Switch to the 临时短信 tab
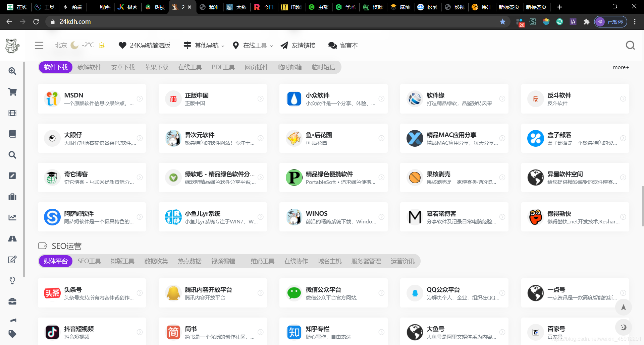The height and width of the screenshot is (345, 644). click(323, 67)
